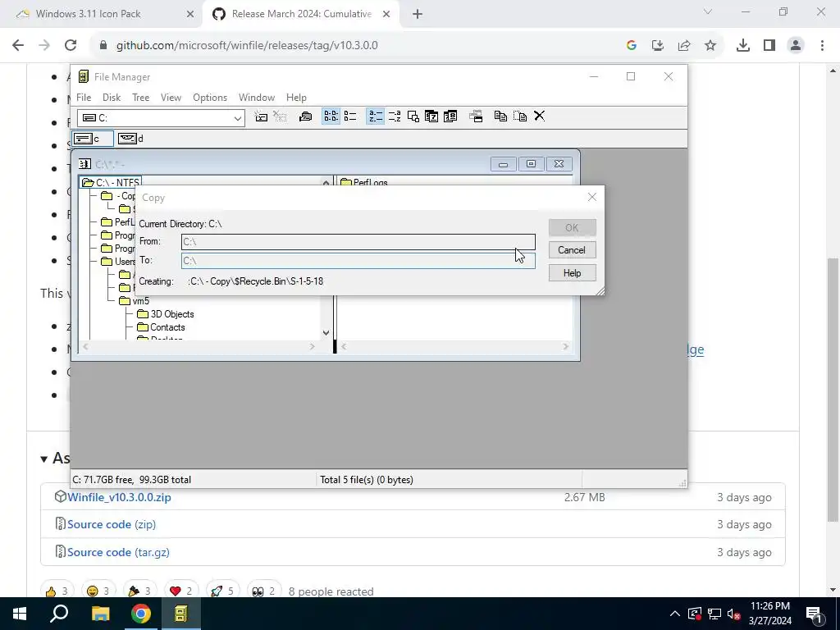This screenshot has width=840, height=630.
Task: Toggle Sort by Type button
Action: coord(395,116)
